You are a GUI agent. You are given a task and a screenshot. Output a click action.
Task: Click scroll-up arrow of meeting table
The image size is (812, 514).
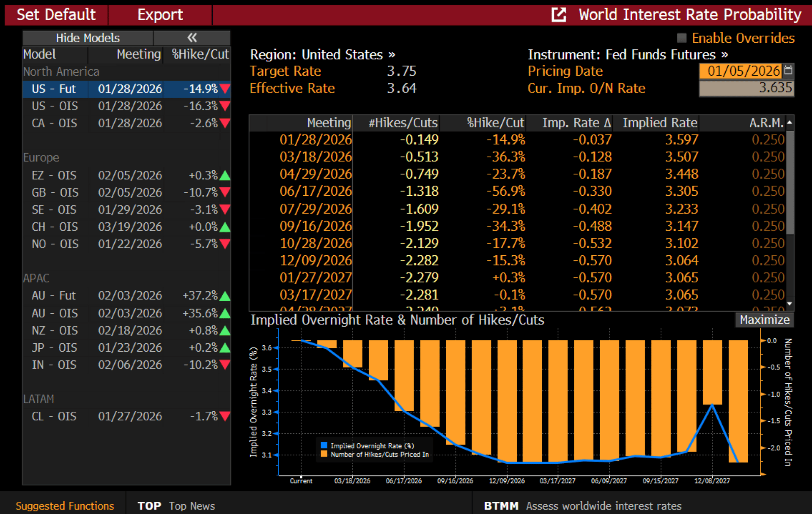pyautogui.click(x=789, y=123)
